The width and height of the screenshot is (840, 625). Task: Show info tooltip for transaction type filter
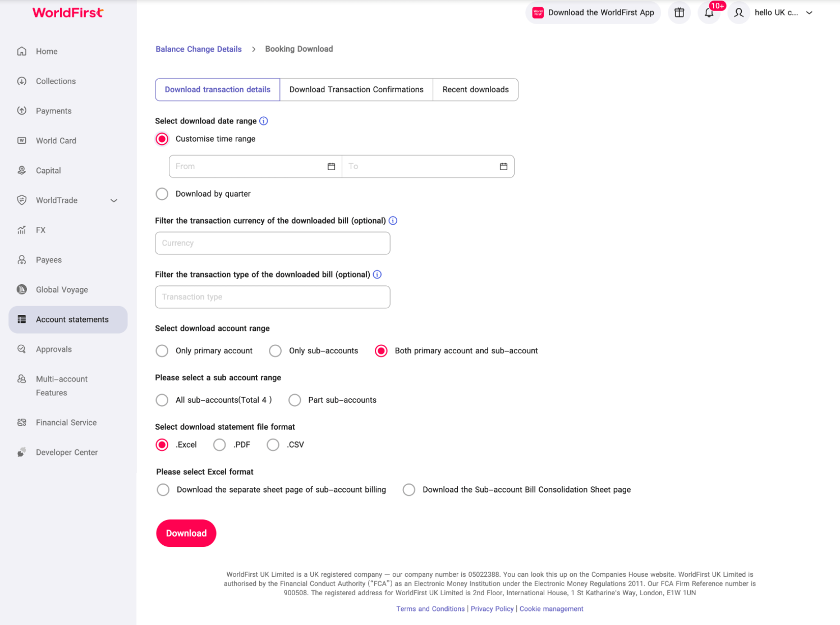click(377, 275)
